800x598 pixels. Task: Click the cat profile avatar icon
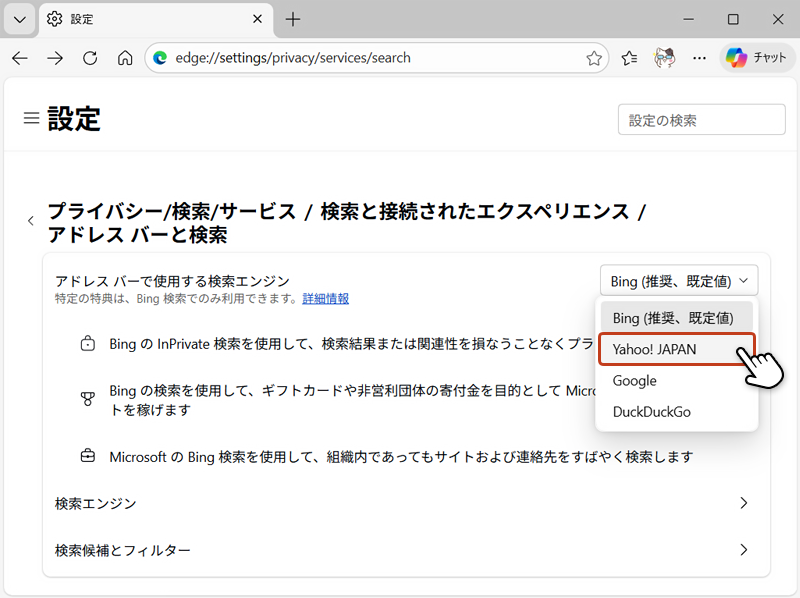(664, 58)
